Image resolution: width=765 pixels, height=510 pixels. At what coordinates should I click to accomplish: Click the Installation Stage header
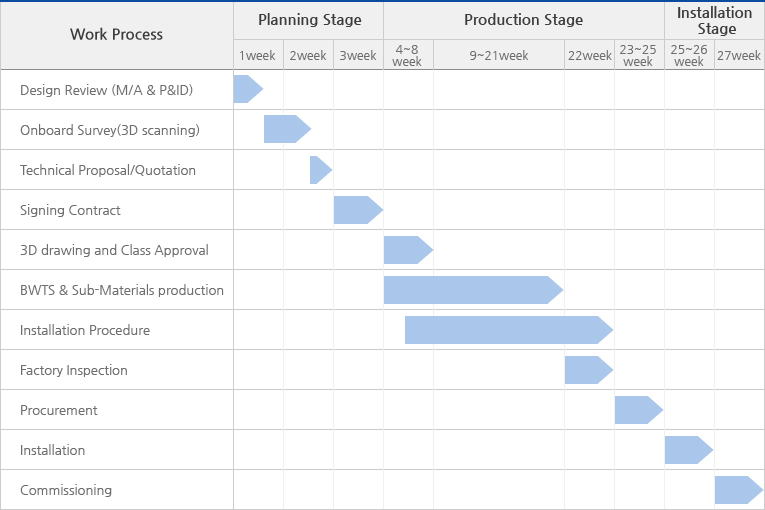714,20
